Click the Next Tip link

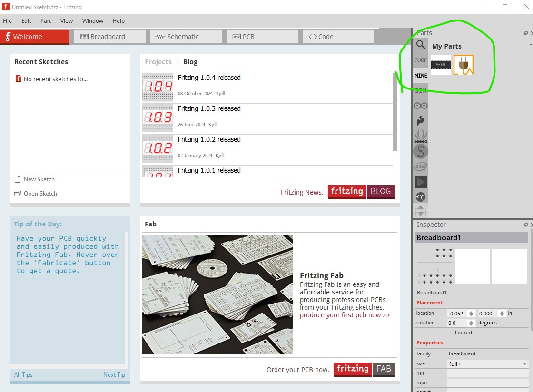(114, 375)
